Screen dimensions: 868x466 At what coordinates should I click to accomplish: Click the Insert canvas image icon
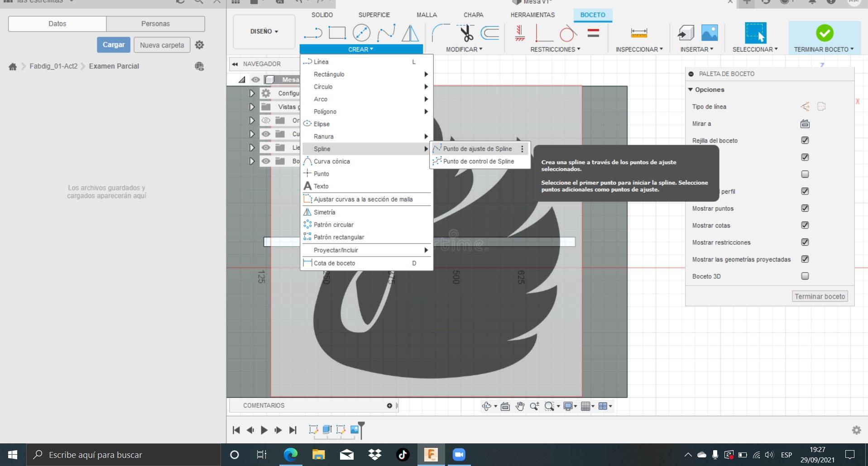click(710, 33)
